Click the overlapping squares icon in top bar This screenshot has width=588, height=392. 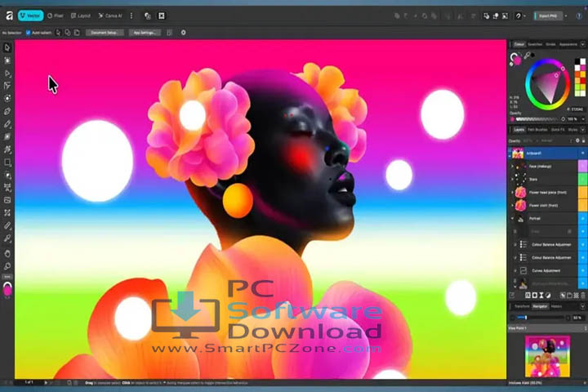[147, 16]
